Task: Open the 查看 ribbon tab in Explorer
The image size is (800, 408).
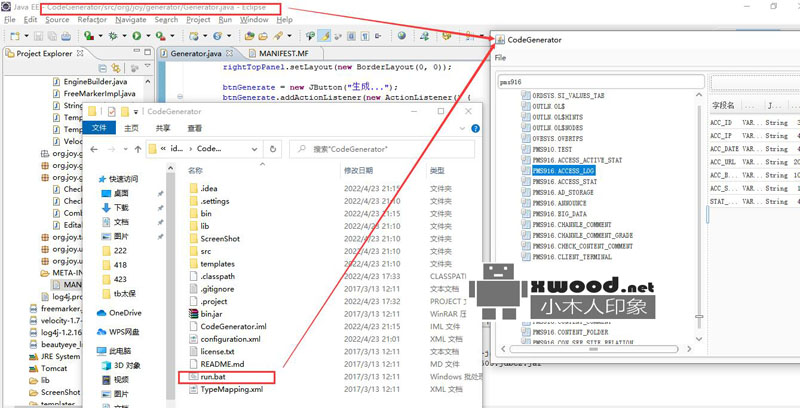Action: coord(194,128)
